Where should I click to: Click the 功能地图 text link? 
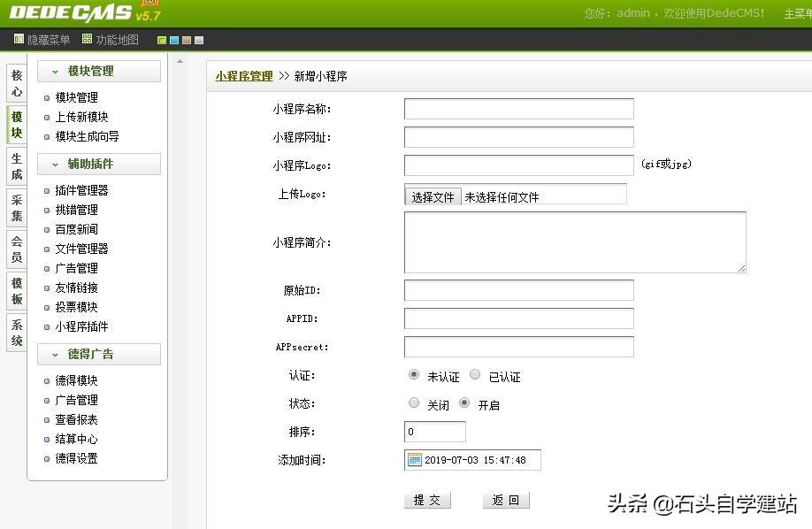[x=117, y=40]
